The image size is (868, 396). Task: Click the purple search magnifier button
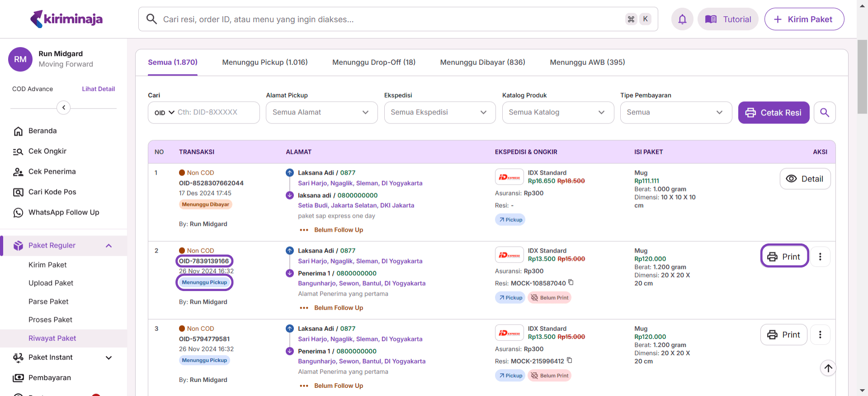click(x=825, y=113)
